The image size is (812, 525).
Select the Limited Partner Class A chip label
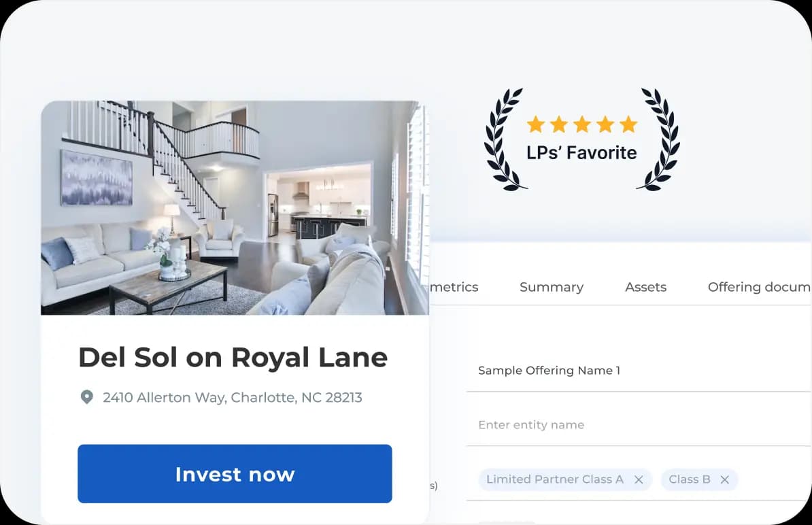coord(554,479)
